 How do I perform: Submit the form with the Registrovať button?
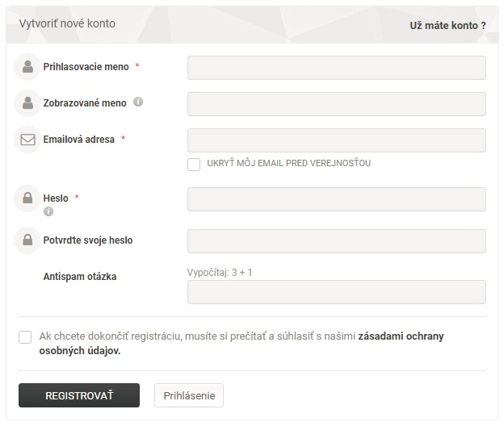79,395
